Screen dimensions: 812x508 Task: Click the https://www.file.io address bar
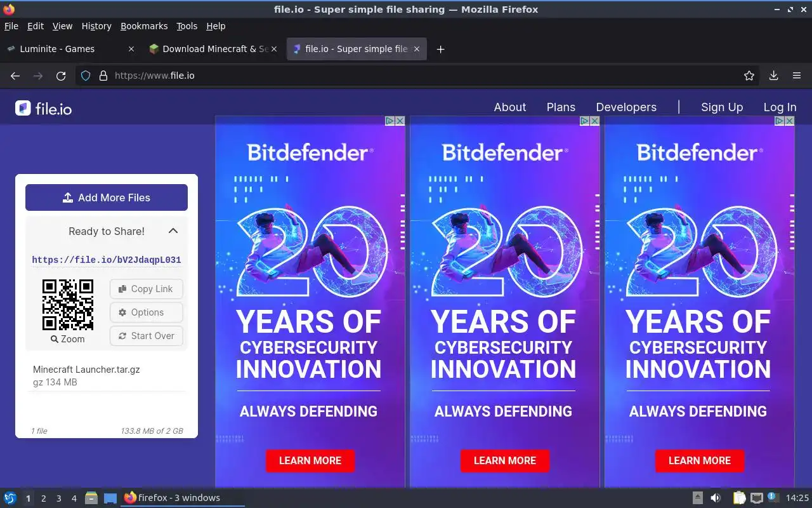click(419, 76)
